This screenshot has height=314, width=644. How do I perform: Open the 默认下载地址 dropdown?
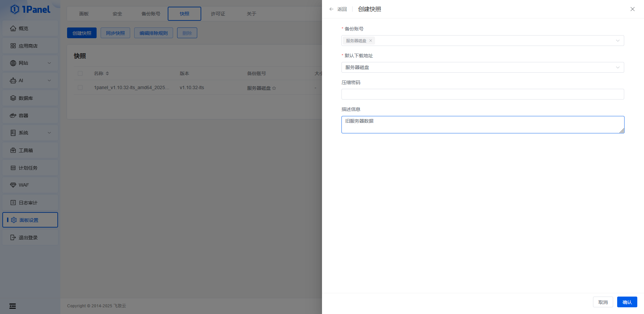(x=482, y=67)
